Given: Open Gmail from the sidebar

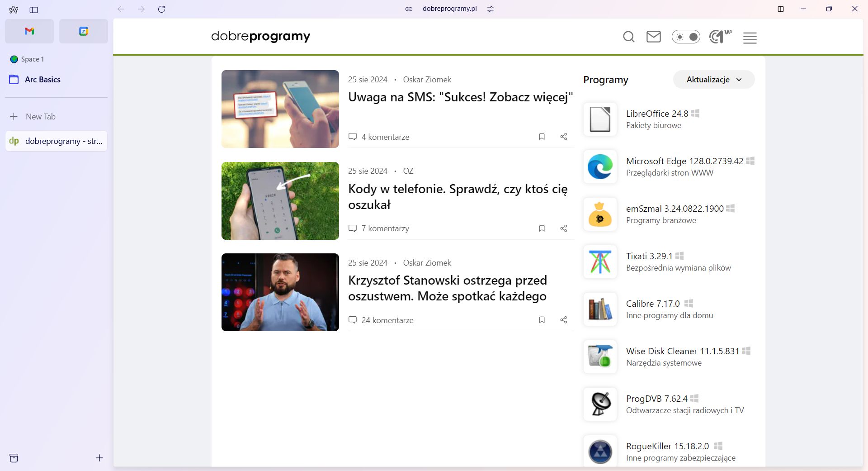Looking at the screenshot, I should pos(28,31).
